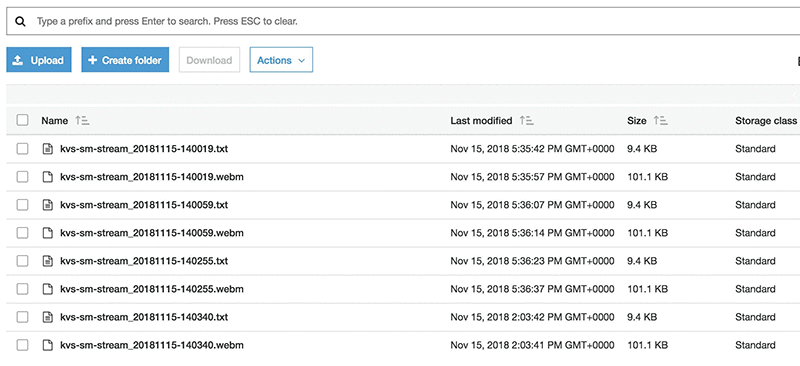
Task: Toggle the select-all checkbox in header
Action: [x=22, y=120]
